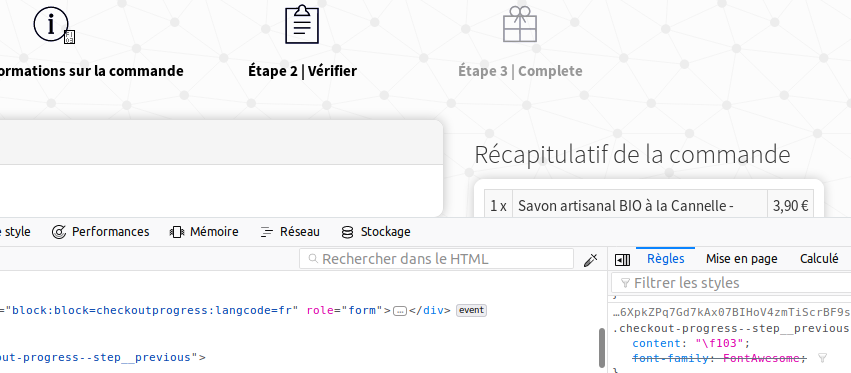Click the Réseau network icon
Screen dimensions: 851x373
[x=266, y=232]
